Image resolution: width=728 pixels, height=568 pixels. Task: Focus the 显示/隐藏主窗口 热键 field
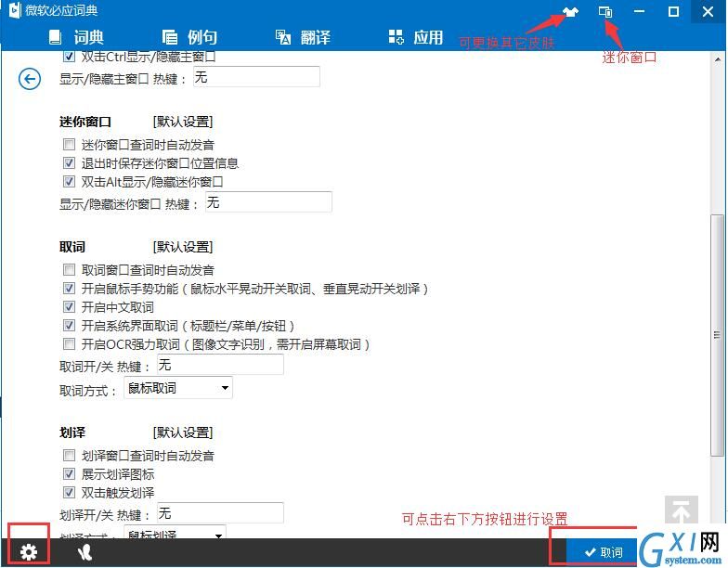pyautogui.click(x=256, y=76)
